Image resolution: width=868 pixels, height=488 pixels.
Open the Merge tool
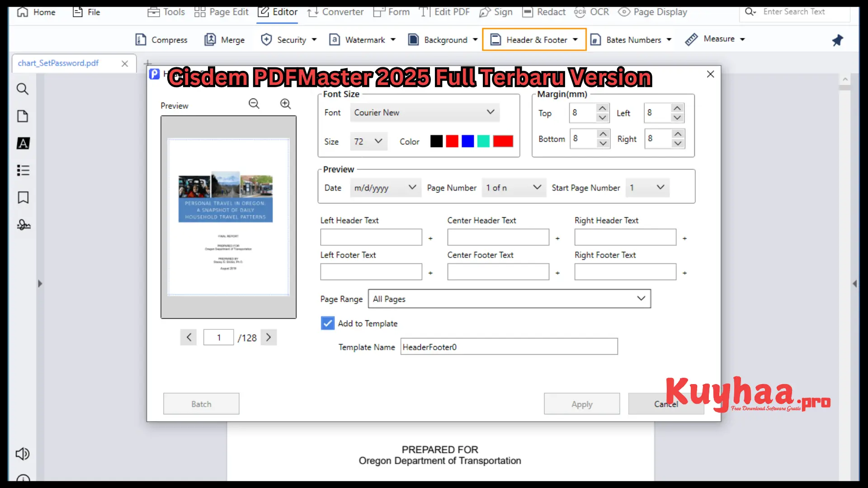225,39
